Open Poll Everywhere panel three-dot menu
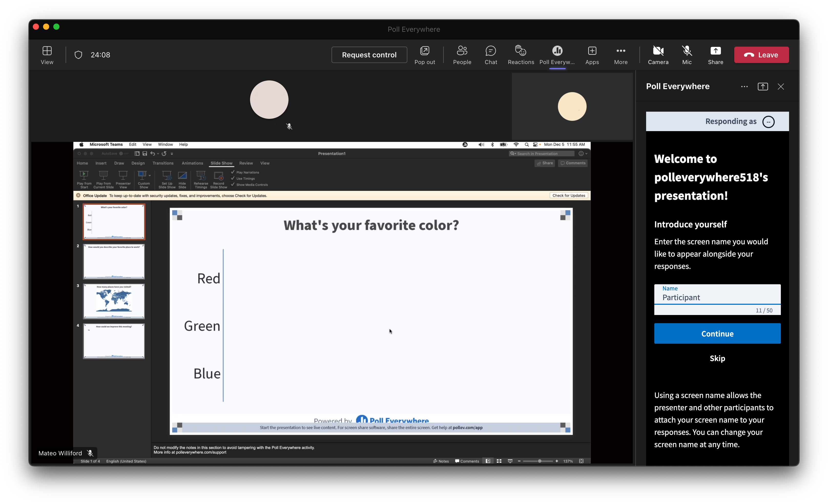The height and width of the screenshot is (504, 828). coord(744,86)
